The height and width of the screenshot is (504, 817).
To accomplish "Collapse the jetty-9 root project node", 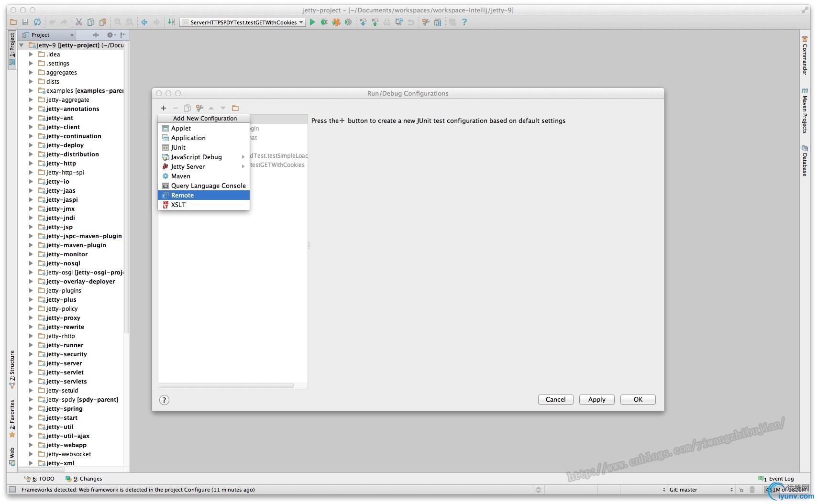I will click(x=22, y=45).
